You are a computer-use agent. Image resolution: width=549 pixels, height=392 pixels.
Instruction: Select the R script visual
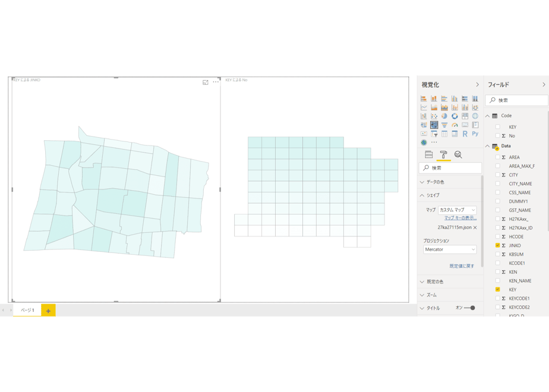coord(465,134)
